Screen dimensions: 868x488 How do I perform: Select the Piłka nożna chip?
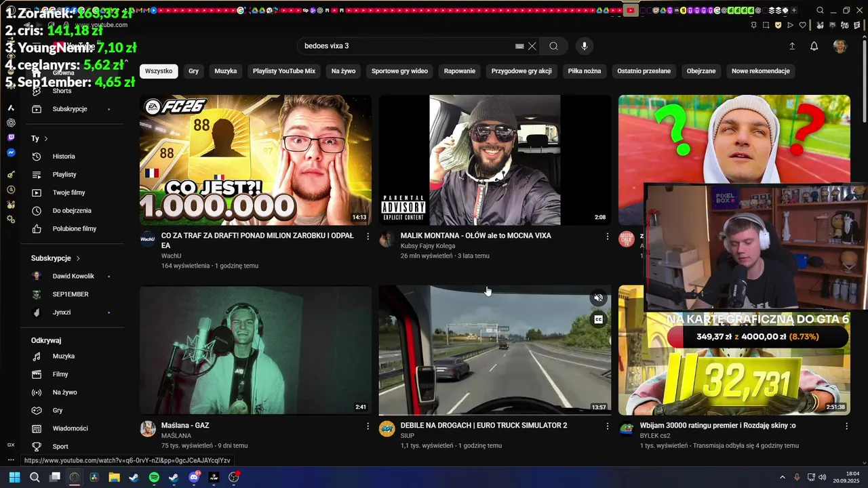pos(584,71)
